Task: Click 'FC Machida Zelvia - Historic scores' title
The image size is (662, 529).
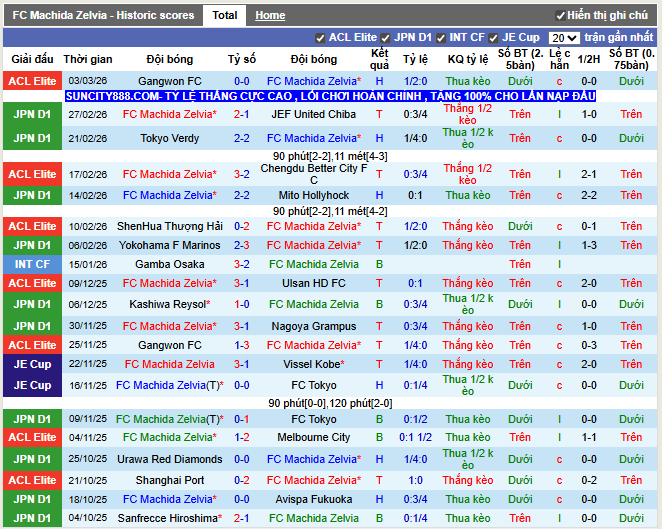Action: 103,16
